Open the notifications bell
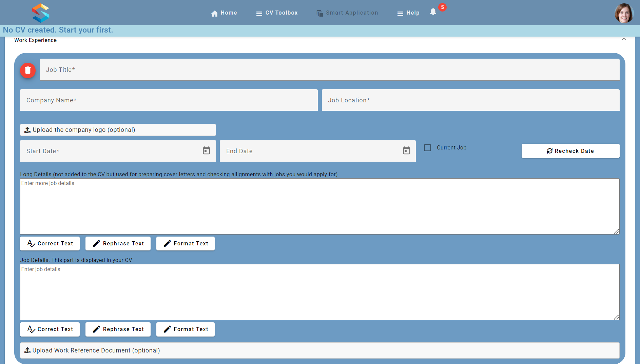Image resolution: width=640 pixels, height=364 pixels. 433,12
